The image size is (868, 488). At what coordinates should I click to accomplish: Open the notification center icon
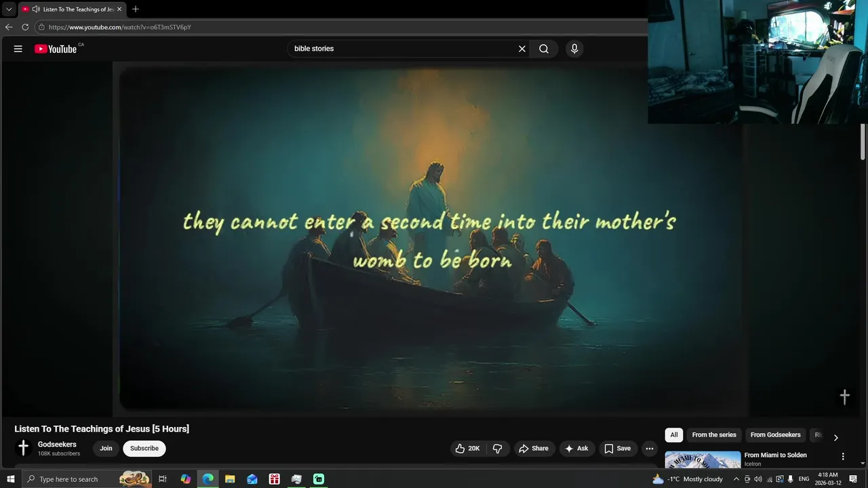853,479
